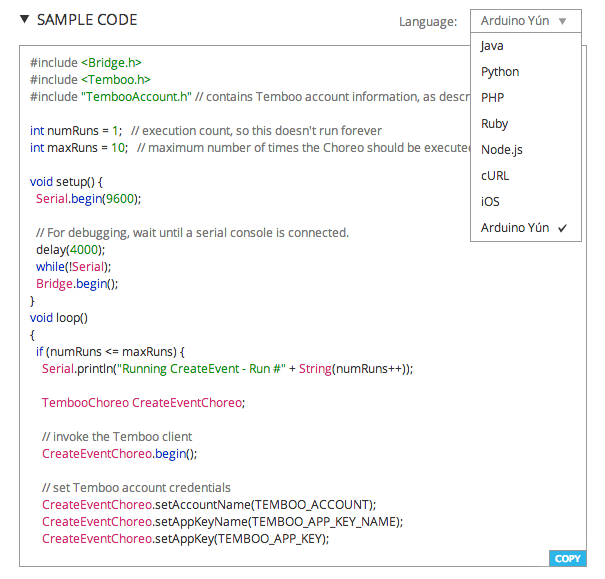Screen dimensions: 605x579
Task: Click the Serial.begin(9600) code line
Action: [x=88, y=199]
